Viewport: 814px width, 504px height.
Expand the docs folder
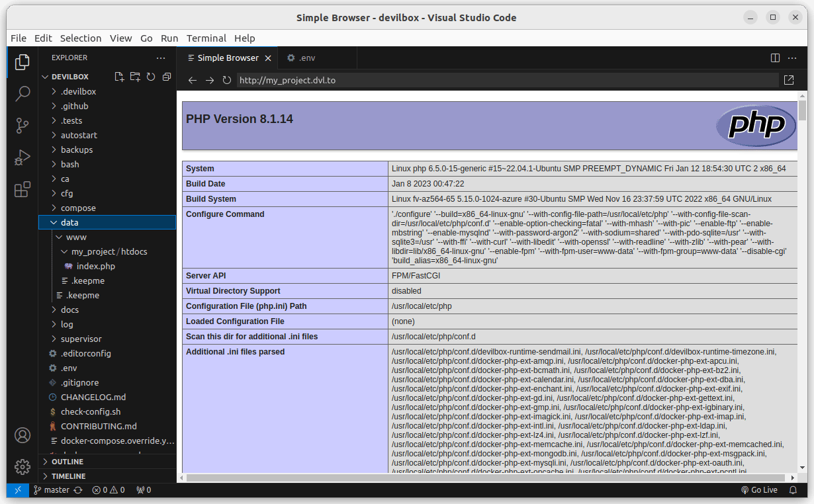pos(69,310)
